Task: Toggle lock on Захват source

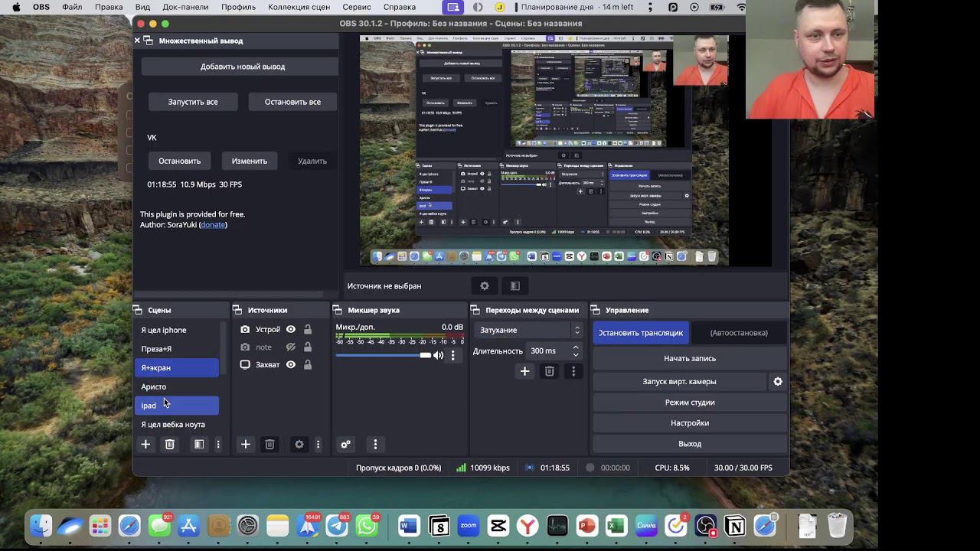Action: pyautogui.click(x=308, y=364)
